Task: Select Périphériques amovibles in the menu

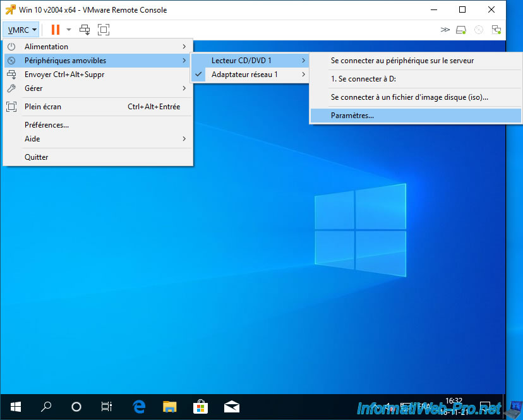Action: [98, 61]
